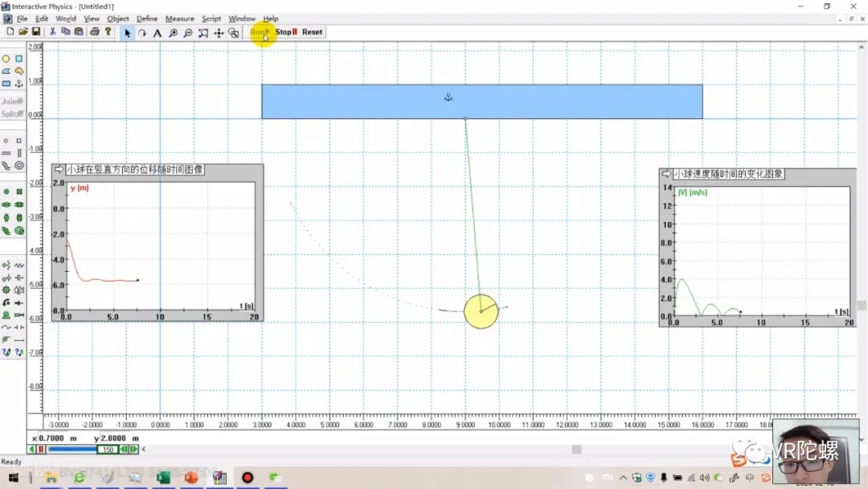Click the x coordinate field
Screen dimensions: 868x489
[x=58, y=438]
